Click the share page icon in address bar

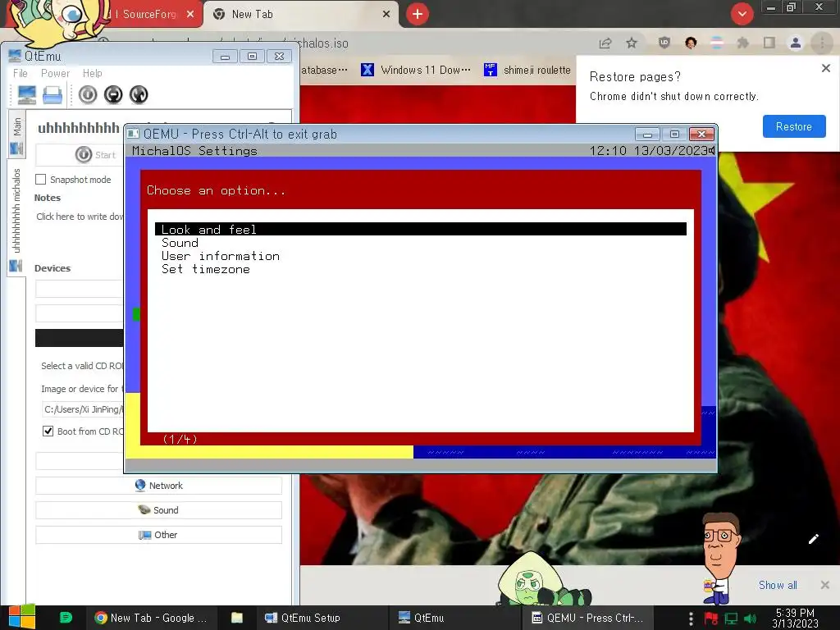[605, 43]
